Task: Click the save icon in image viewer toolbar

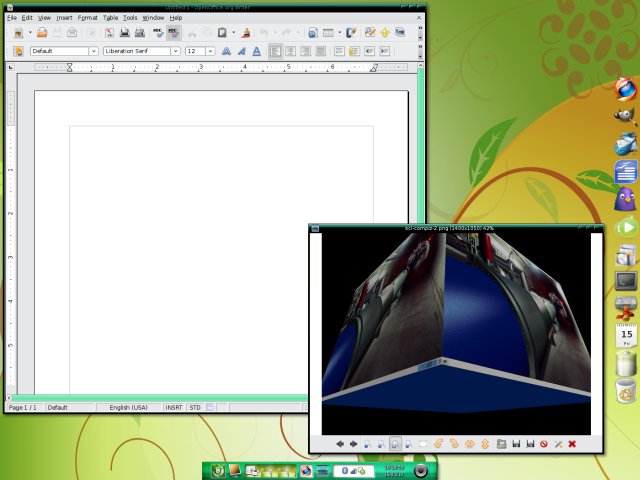Action: pos(514,443)
